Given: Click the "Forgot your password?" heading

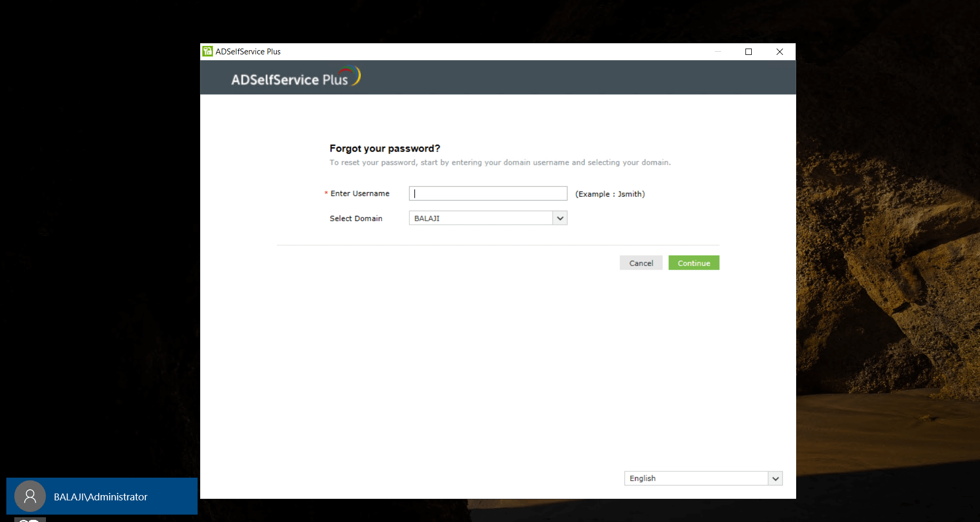Looking at the screenshot, I should pyautogui.click(x=385, y=149).
